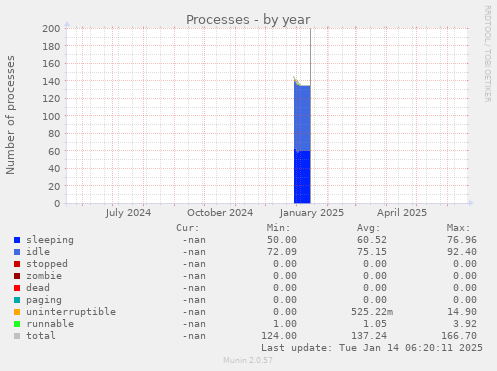This screenshot has width=497, height=371.
Task: Click the dark blue sleeping bar area
Action: pos(302,177)
